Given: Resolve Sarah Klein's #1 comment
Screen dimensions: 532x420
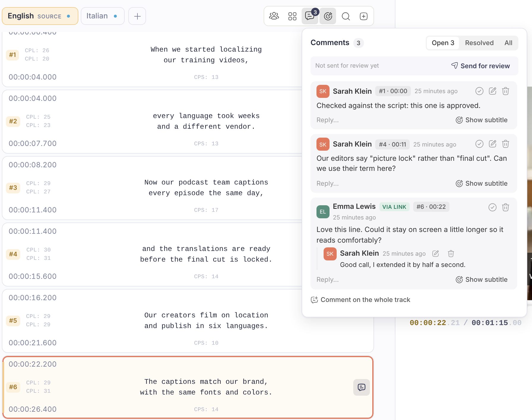Looking at the screenshot, I should pyautogui.click(x=479, y=91).
